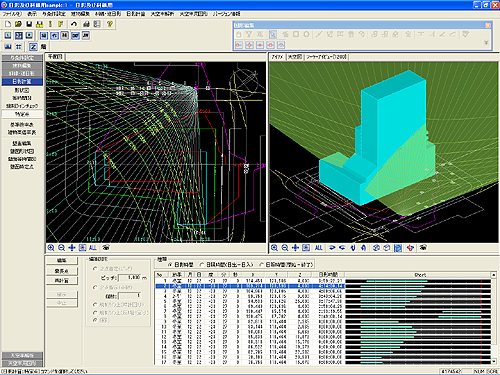Select the third type radio button, 日照時間 with start-end
Screen dimensions: 500x375
[261, 265]
